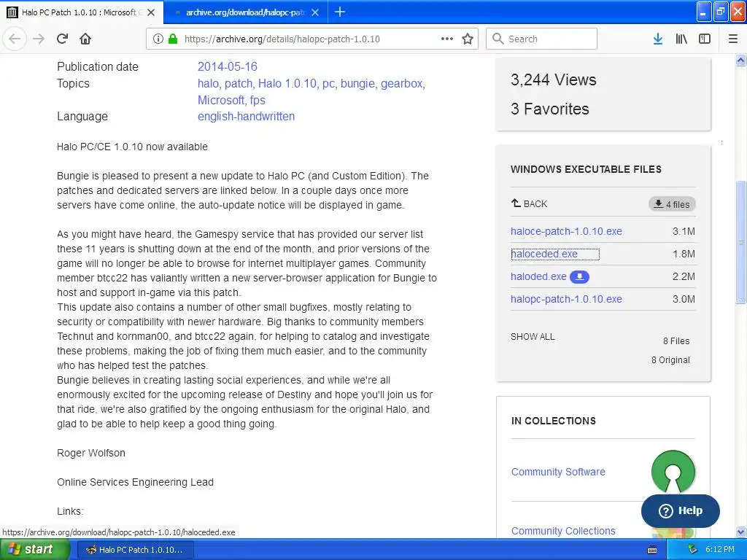Show site information icon in address bar
This screenshot has height=560, width=747.
click(x=158, y=39)
